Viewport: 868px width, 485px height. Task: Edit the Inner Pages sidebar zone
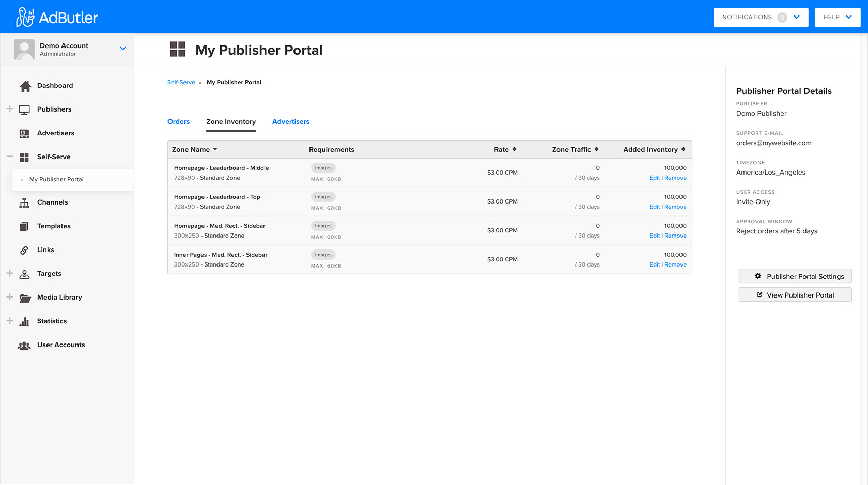click(x=654, y=264)
